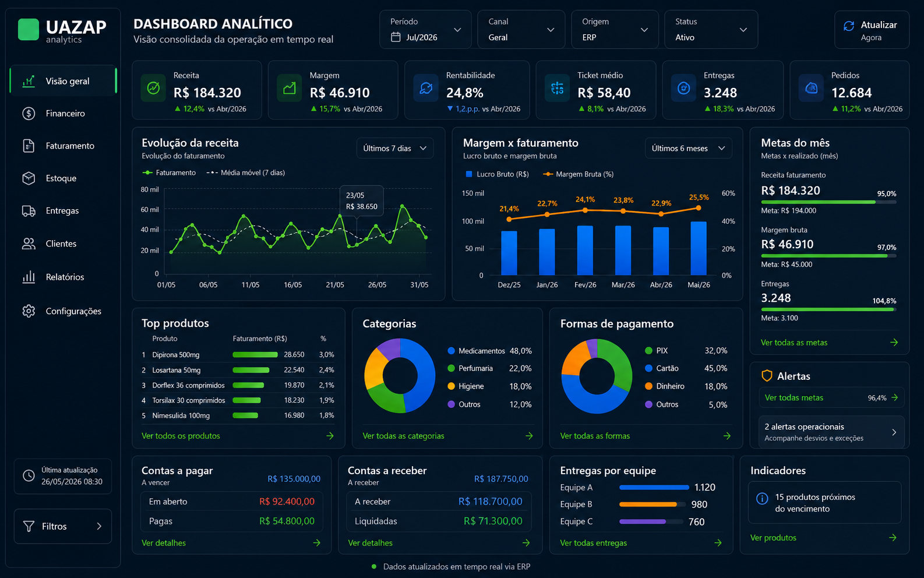Click the Atualizar Agora button
Screen dimensions: 924x578
pos(872,30)
